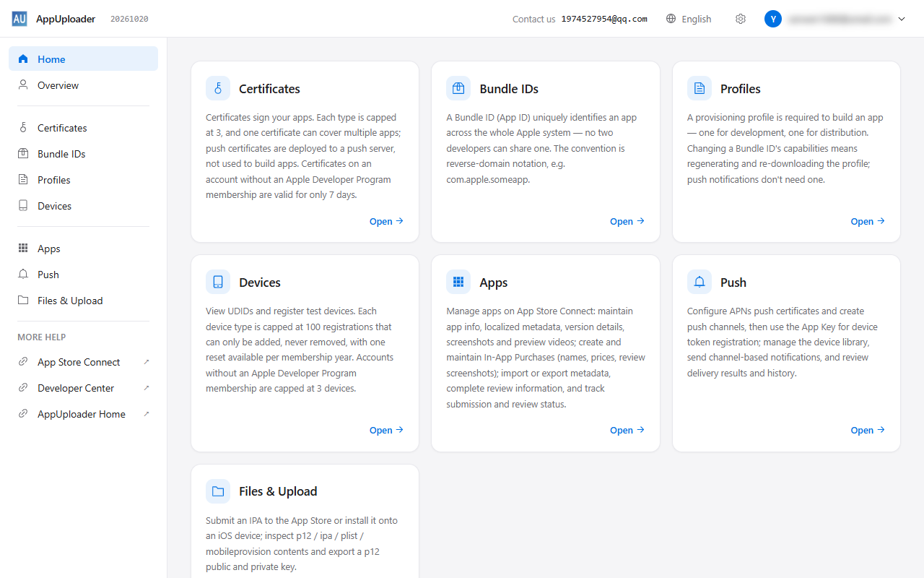Click version number 20261020

[129, 20]
